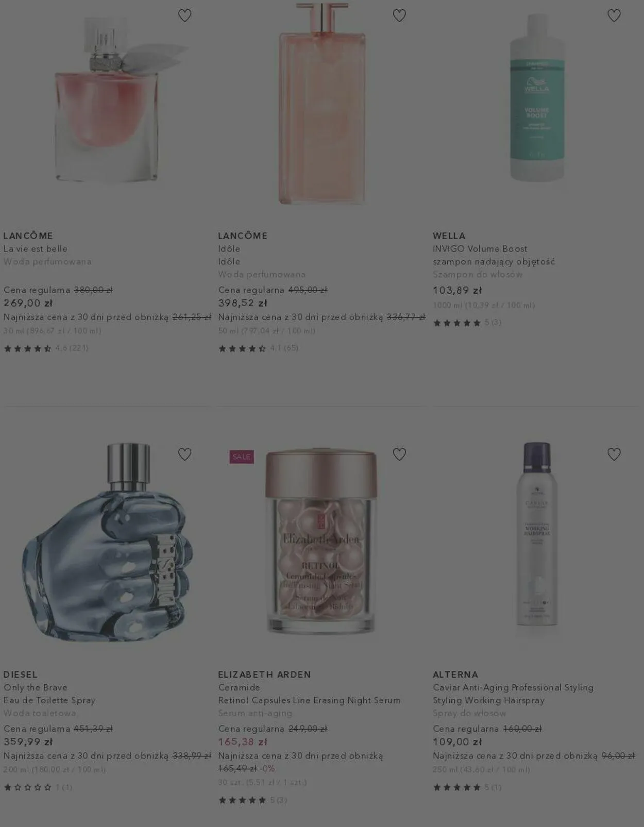View the Lancôme Idôle bottle photo
Image resolution: width=644 pixels, height=827 pixels.
point(322,103)
